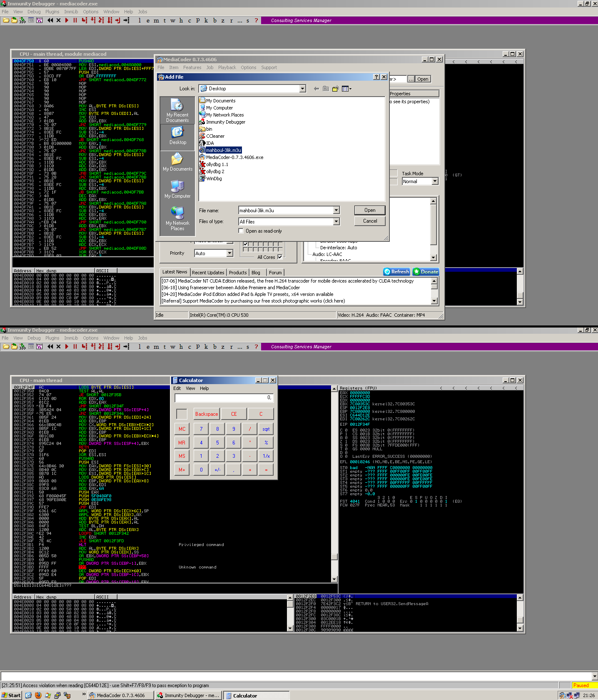Open memory map 'm' in upper debugger toolbar

coord(156,20)
